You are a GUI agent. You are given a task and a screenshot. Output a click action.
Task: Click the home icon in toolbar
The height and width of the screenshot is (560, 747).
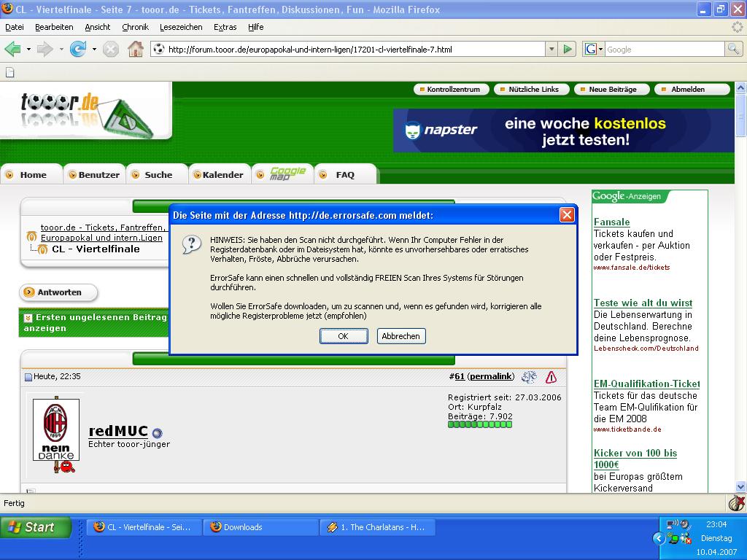(135, 49)
